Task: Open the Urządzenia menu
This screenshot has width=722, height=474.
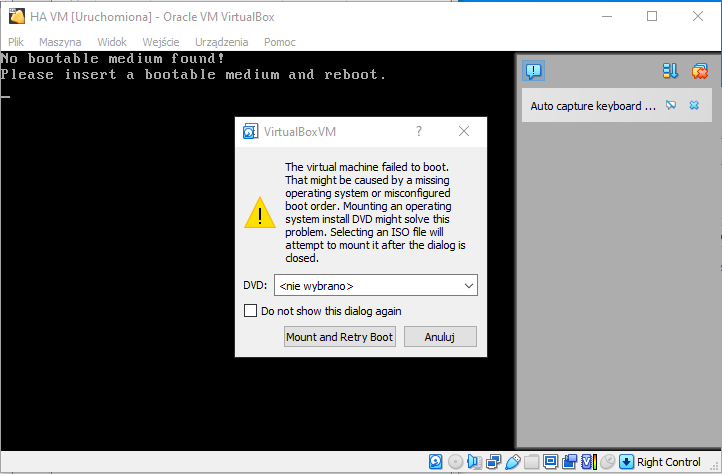Action: [221, 42]
